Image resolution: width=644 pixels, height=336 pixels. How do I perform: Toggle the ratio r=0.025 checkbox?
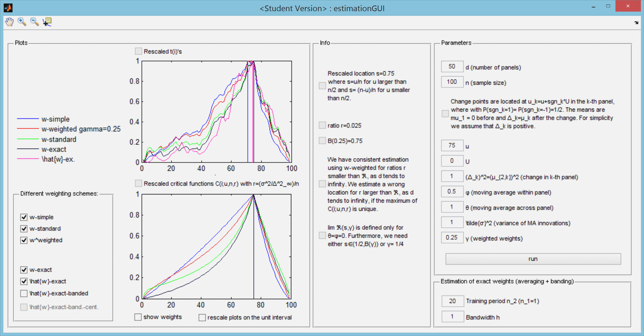tap(322, 125)
